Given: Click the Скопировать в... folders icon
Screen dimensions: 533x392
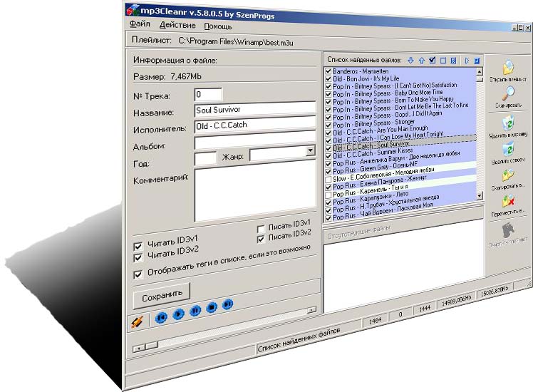Looking at the screenshot, I should click(x=508, y=175).
